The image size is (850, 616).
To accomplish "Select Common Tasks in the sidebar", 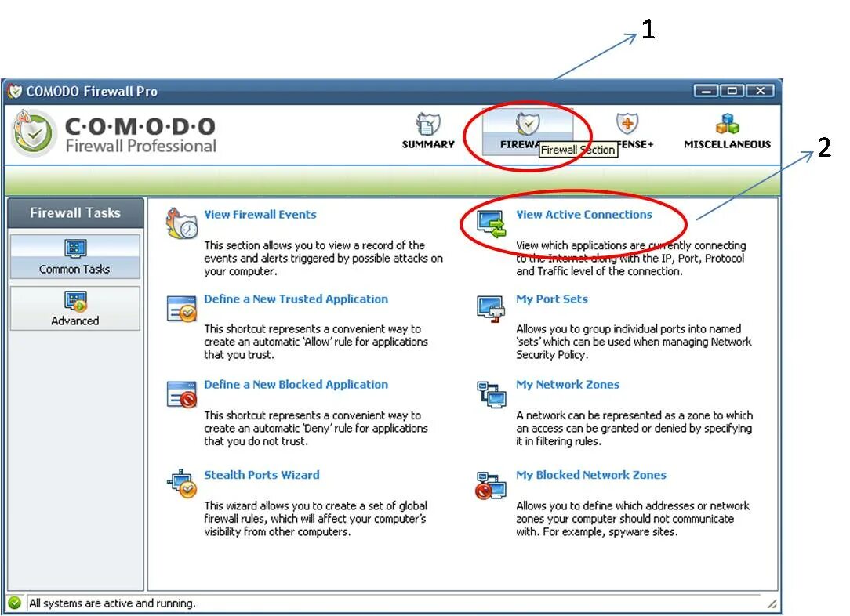I will 74,257.
